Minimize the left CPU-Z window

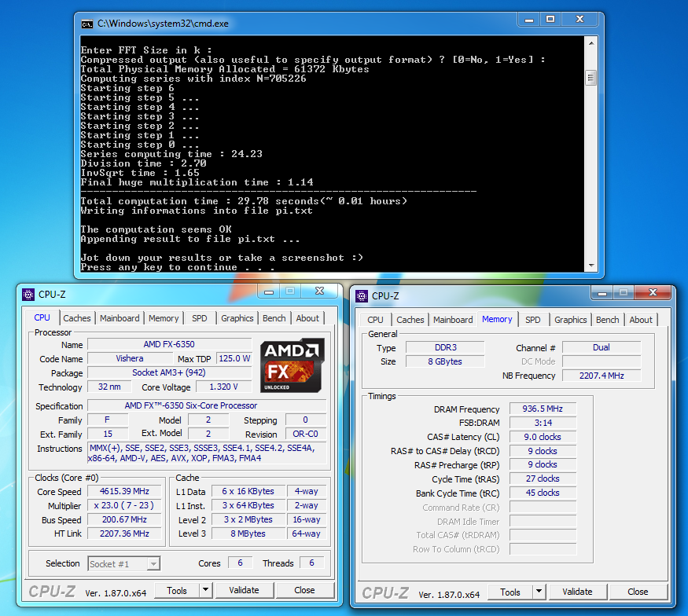pyautogui.click(x=269, y=291)
